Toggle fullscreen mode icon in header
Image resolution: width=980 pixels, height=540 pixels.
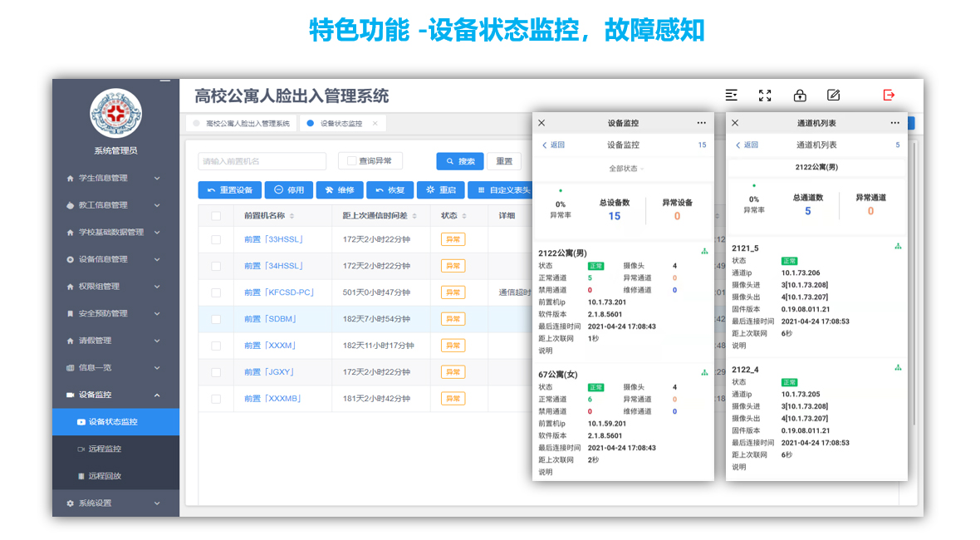(765, 96)
